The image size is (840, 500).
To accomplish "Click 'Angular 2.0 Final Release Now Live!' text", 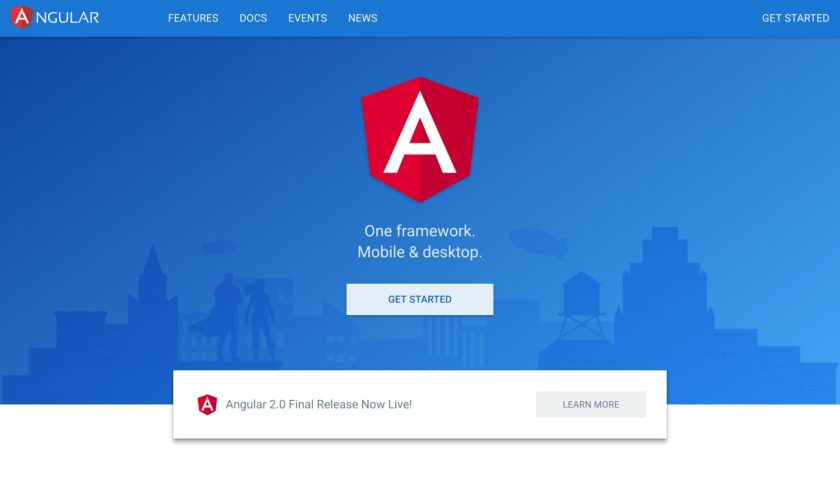I will click(319, 405).
